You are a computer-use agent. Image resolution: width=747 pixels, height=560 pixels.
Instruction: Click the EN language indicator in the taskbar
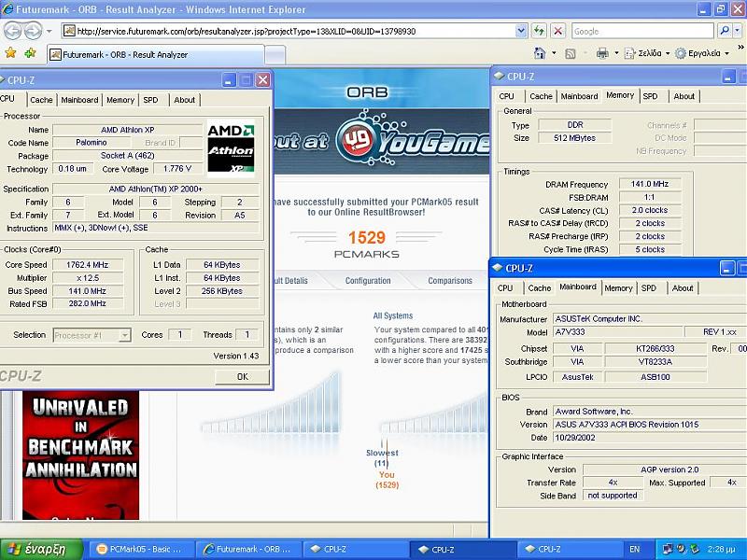click(635, 549)
